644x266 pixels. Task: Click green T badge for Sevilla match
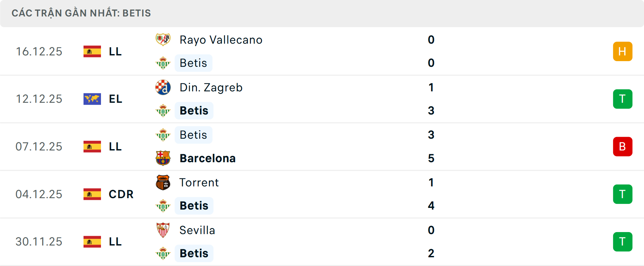pos(623,242)
